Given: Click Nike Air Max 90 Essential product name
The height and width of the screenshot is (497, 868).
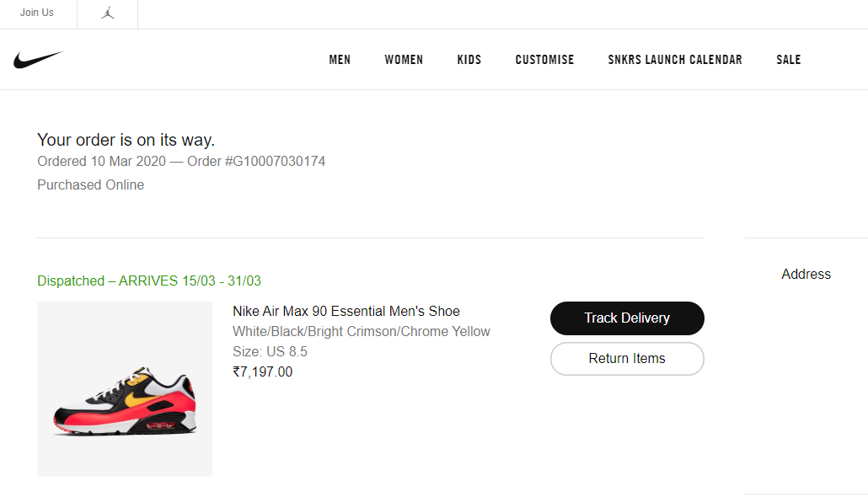Looking at the screenshot, I should click(x=346, y=311).
